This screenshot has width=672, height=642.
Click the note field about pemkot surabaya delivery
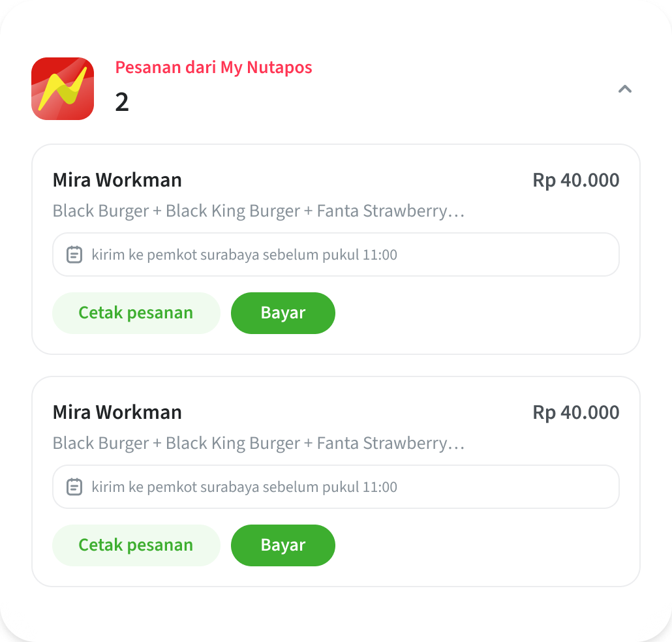point(335,254)
